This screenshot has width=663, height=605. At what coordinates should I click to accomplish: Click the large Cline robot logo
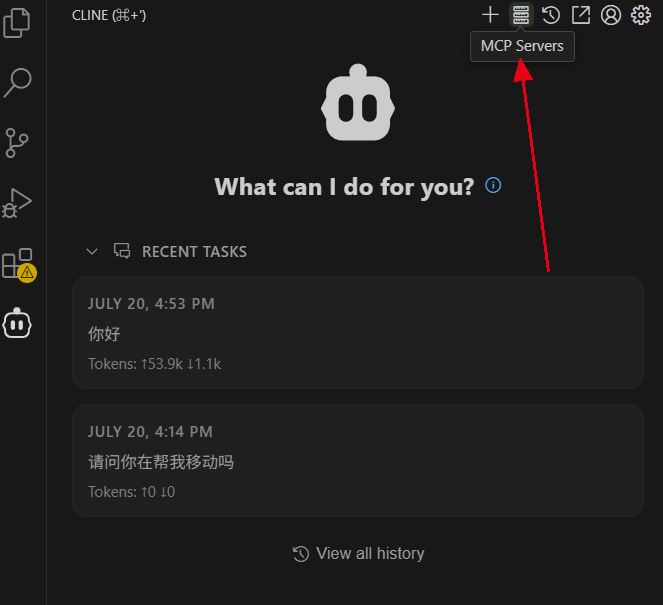point(358,102)
